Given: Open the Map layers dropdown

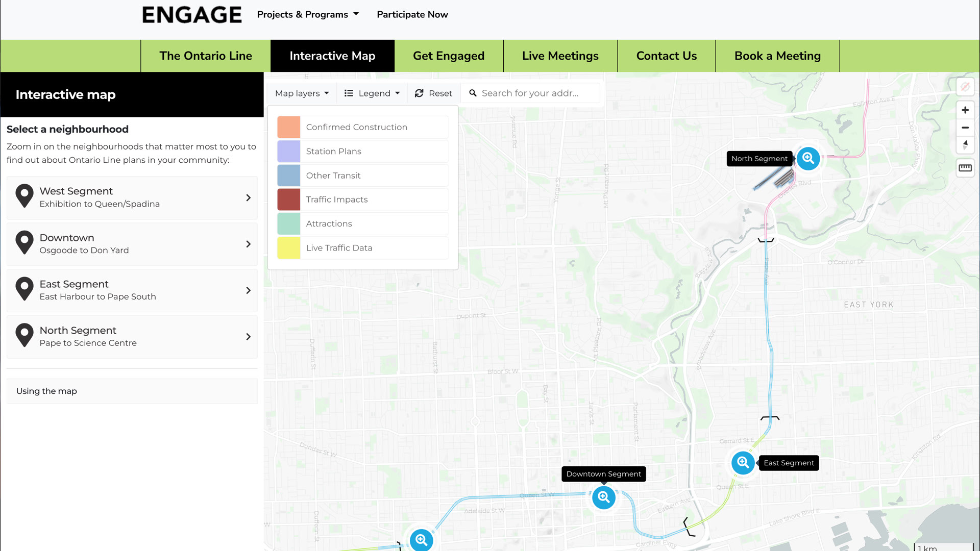Looking at the screenshot, I should click(x=302, y=93).
